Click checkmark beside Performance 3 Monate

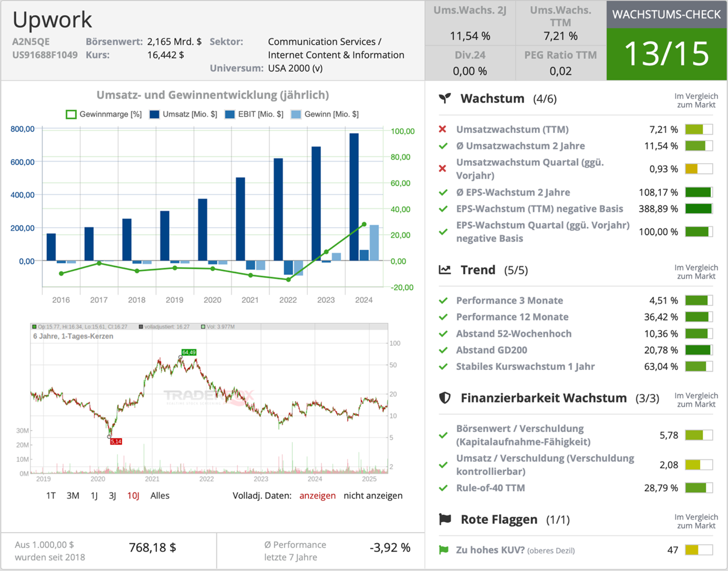coord(443,301)
